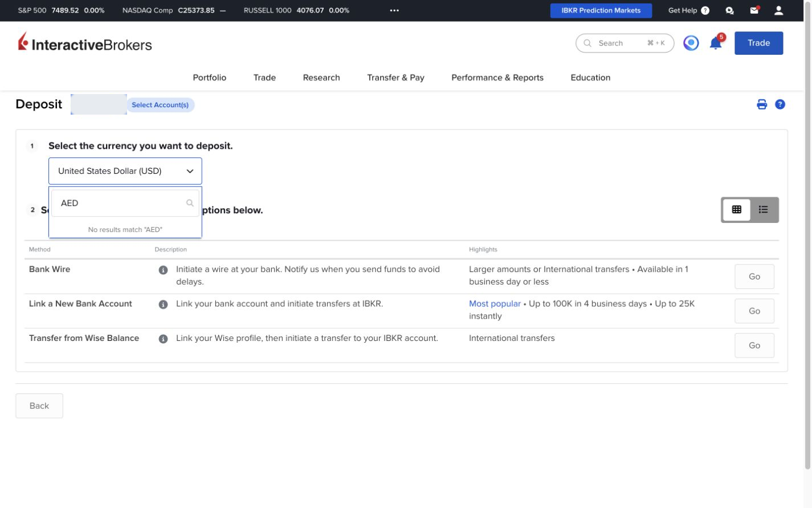812x508 pixels.
Task: Click the currency search field containing AED
Action: pyautogui.click(x=125, y=203)
